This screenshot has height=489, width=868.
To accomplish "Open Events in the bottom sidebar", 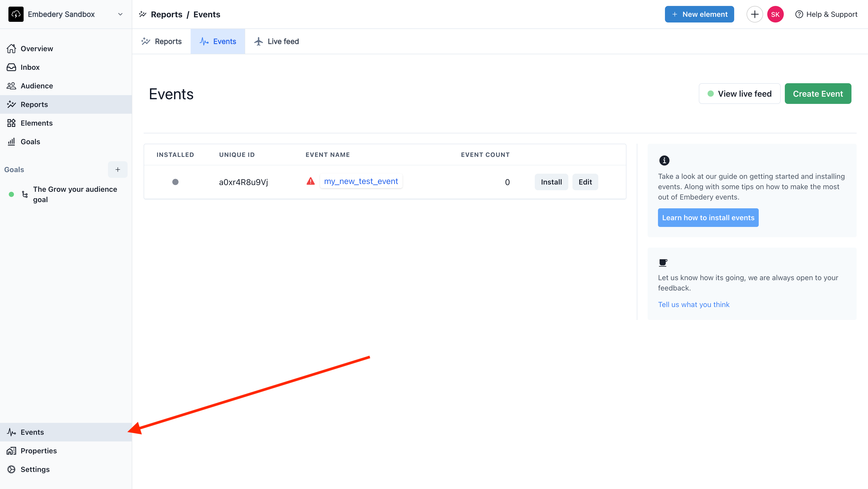I will (66, 432).
